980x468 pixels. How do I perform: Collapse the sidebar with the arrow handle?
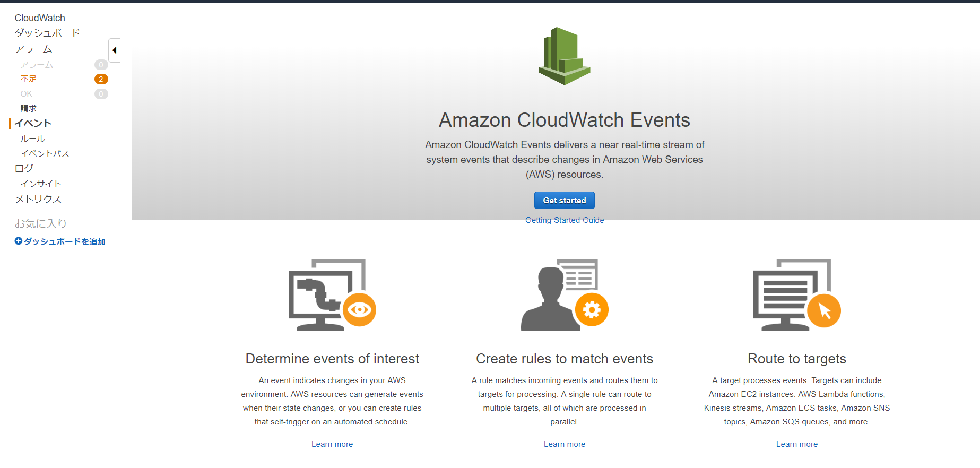pyautogui.click(x=114, y=50)
